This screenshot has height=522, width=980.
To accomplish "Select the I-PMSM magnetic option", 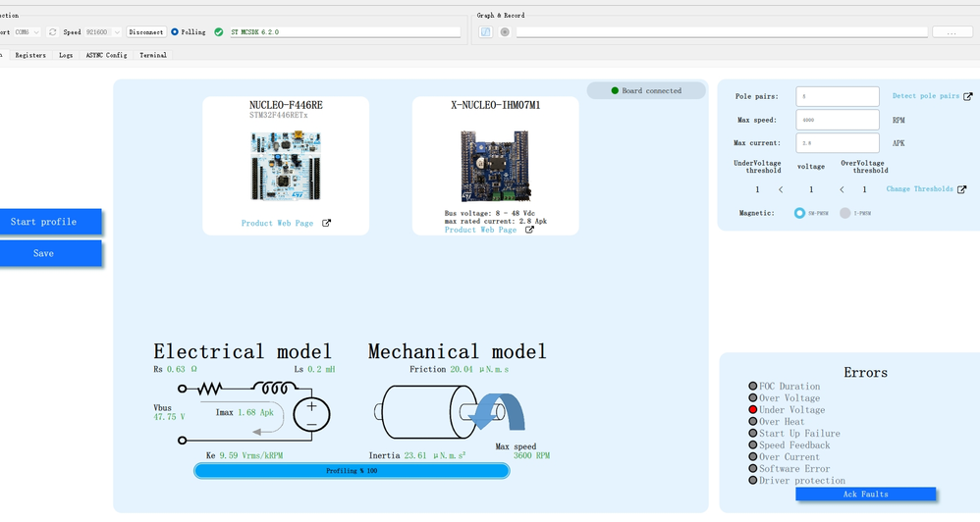I will [x=845, y=213].
